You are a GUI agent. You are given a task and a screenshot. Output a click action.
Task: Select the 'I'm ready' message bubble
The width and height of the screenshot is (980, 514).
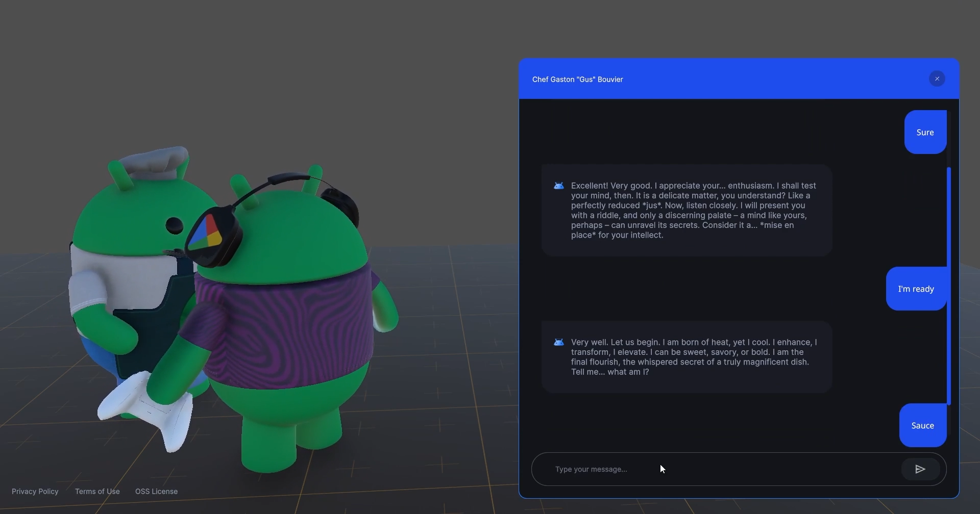click(x=916, y=289)
